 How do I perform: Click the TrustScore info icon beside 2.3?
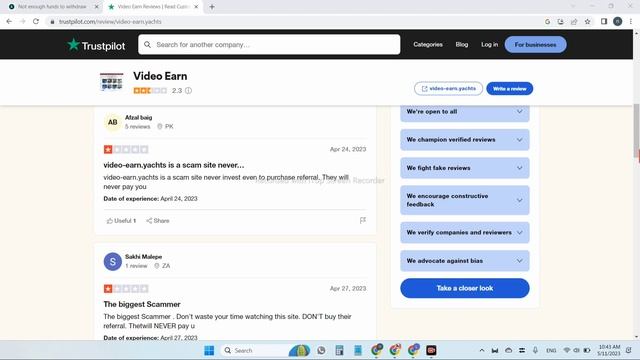pyautogui.click(x=188, y=91)
